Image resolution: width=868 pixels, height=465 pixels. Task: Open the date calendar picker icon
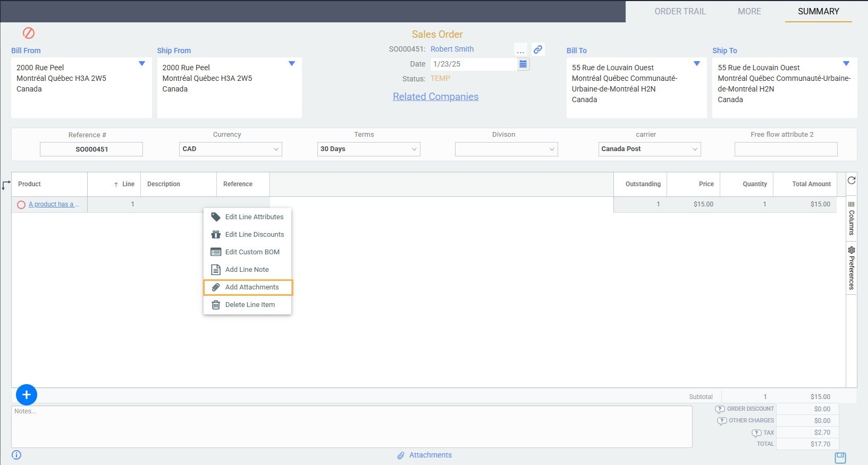coord(523,64)
